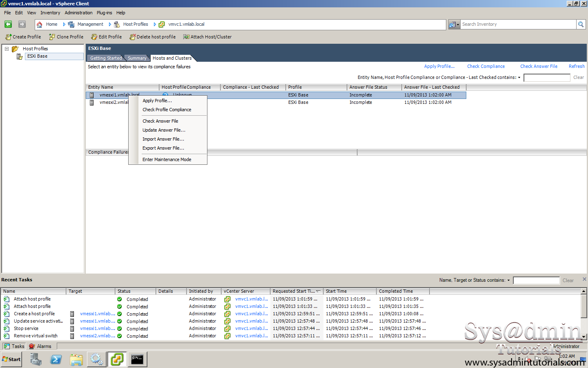Open the View menu

tap(31, 13)
